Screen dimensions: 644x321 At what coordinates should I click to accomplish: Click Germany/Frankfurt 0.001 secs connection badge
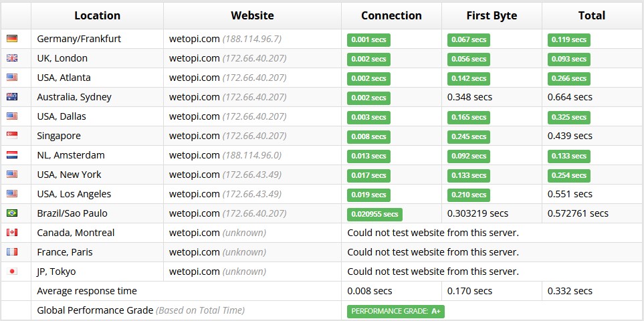tap(369, 40)
